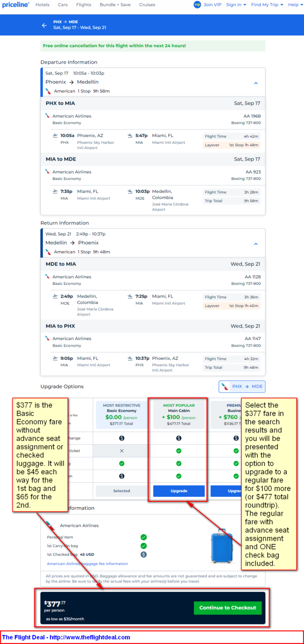Viewport: 304px width, 644px height.
Task: Click flight number AA 1968
Action: point(253,116)
